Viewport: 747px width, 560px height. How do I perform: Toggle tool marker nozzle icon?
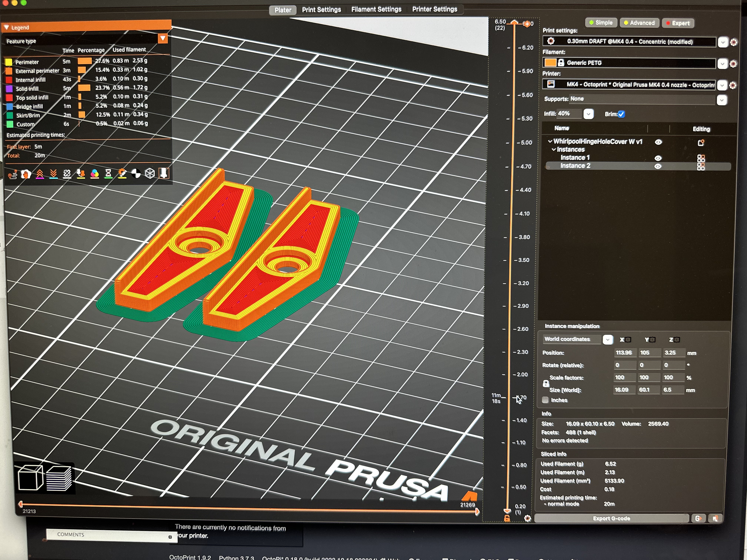(164, 173)
